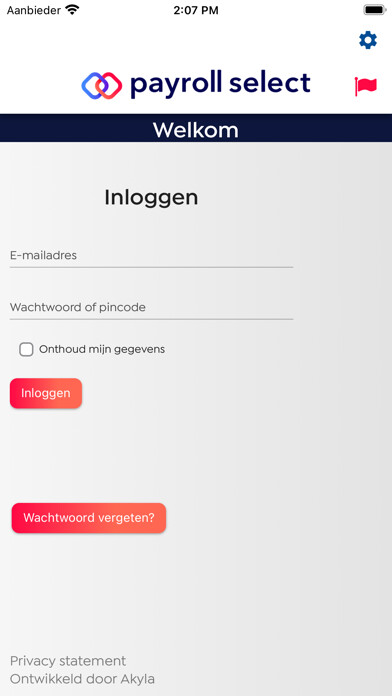This screenshot has height=696, width=392.
Task: Tap the red flag icon
Action: (x=366, y=86)
